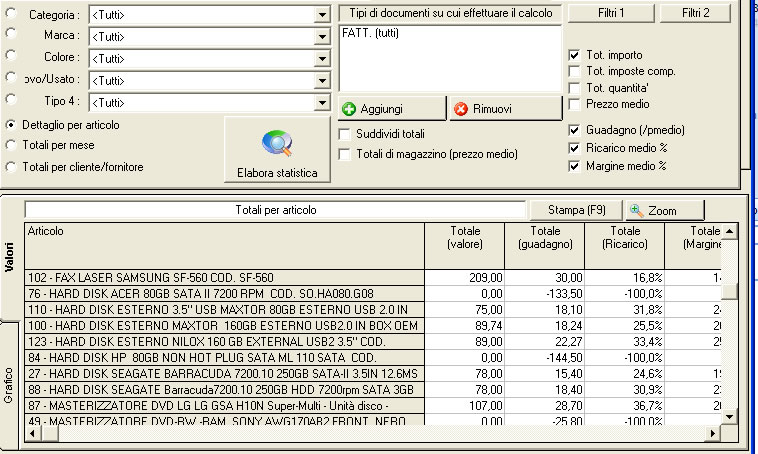Select the Categoria radio button
The width and height of the screenshot is (758, 454).
click(x=11, y=13)
